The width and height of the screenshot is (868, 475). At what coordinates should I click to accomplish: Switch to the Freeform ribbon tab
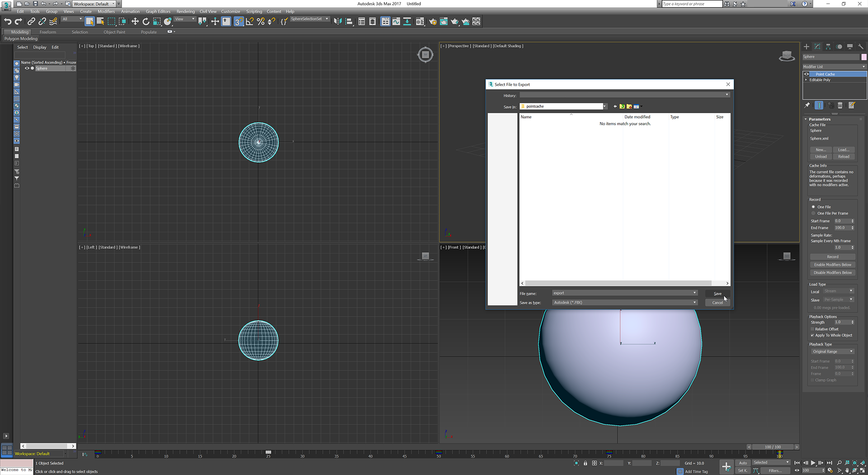[x=47, y=32]
